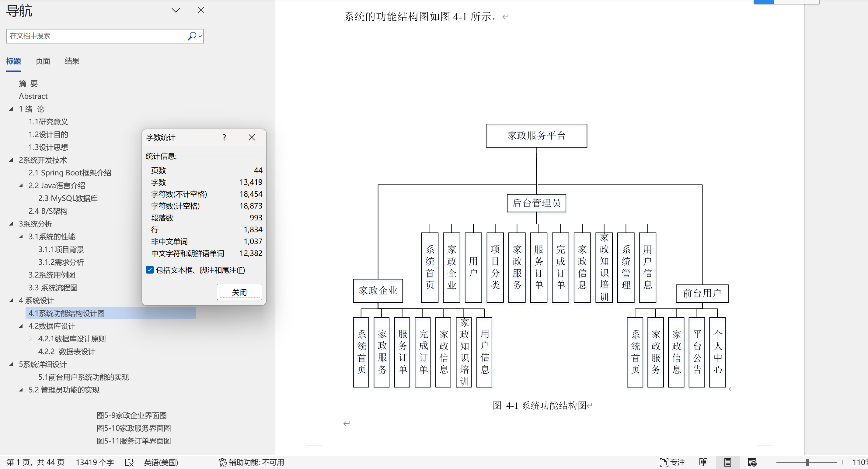Image resolution: width=868 pixels, height=469 pixels.
Task: Switch to the 结果 tab
Action: (x=72, y=61)
